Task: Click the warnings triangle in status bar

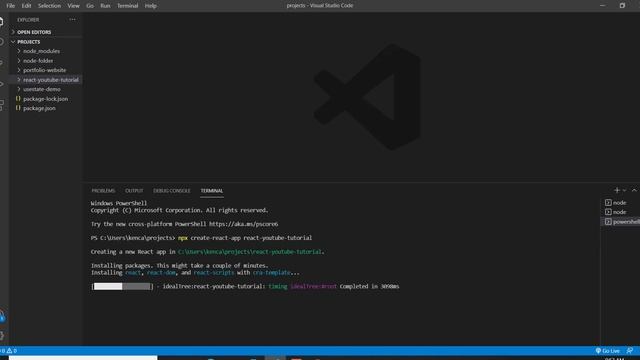Action: (9, 351)
